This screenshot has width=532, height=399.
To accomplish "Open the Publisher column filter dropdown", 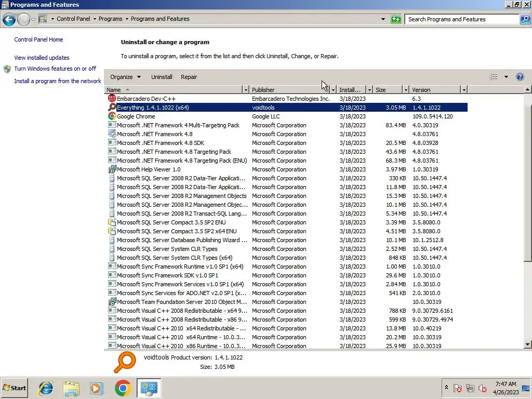I will (x=333, y=89).
